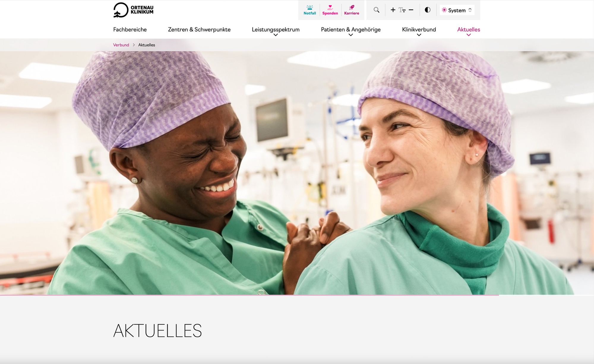Image resolution: width=594 pixels, height=364 pixels.
Task: Decrease font size with minus icon
Action: pos(411,10)
